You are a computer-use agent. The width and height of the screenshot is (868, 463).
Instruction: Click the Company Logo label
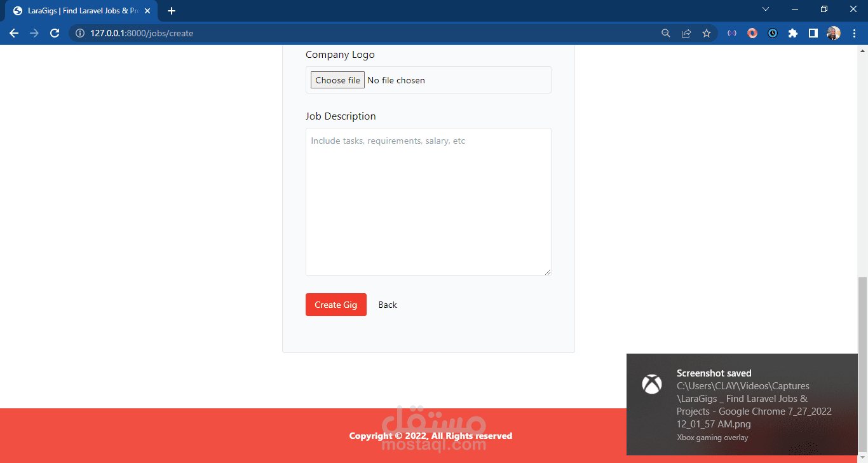(340, 55)
